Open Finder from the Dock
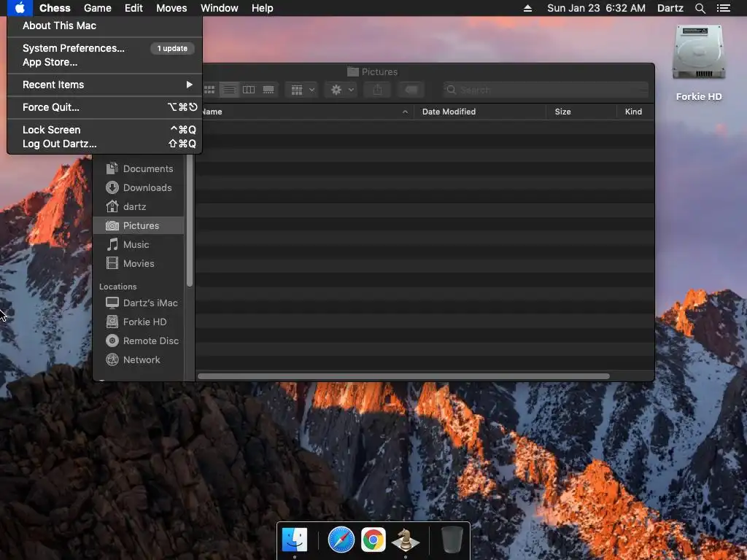Image resolution: width=747 pixels, height=560 pixels. pos(295,540)
